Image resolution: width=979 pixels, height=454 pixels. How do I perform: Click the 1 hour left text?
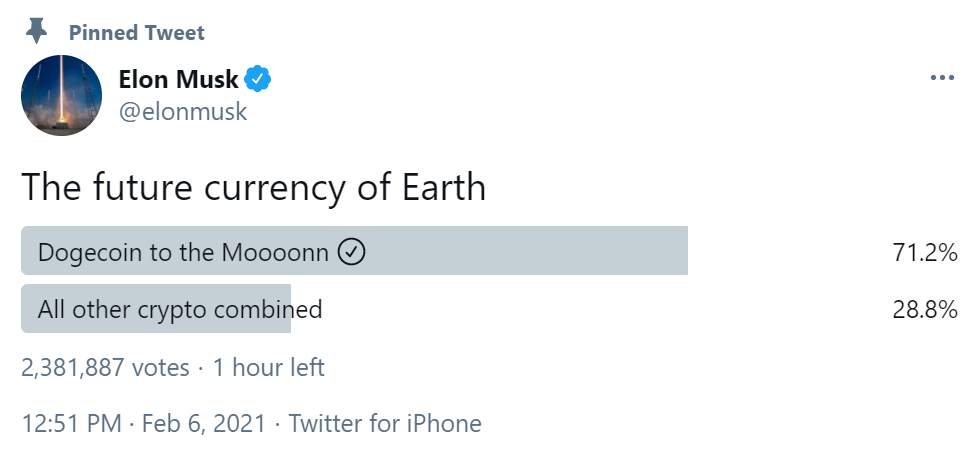(269, 367)
